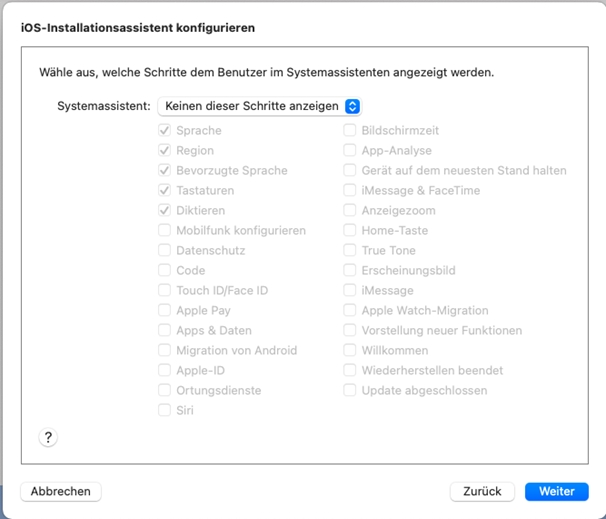This screenshot has height=519, width=606.
Task: Enable the App-Analyse checkbox
Action: tap(350, 151)
